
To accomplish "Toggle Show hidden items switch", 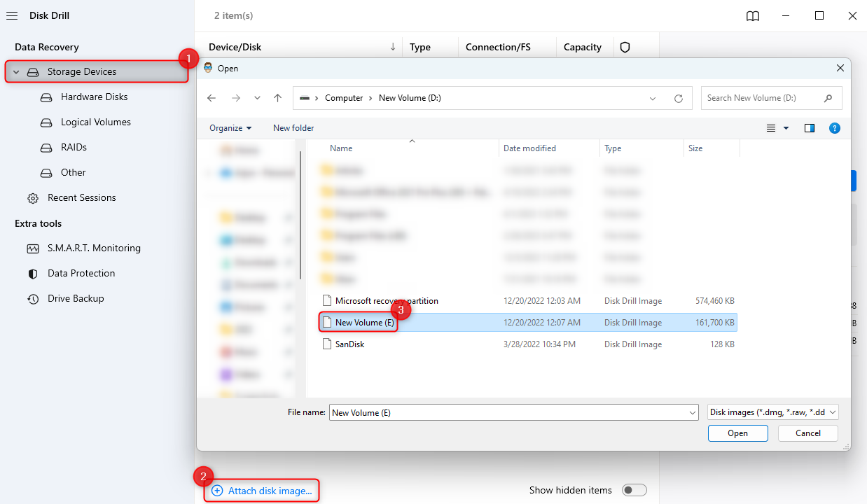I will (x=634, y=490).
